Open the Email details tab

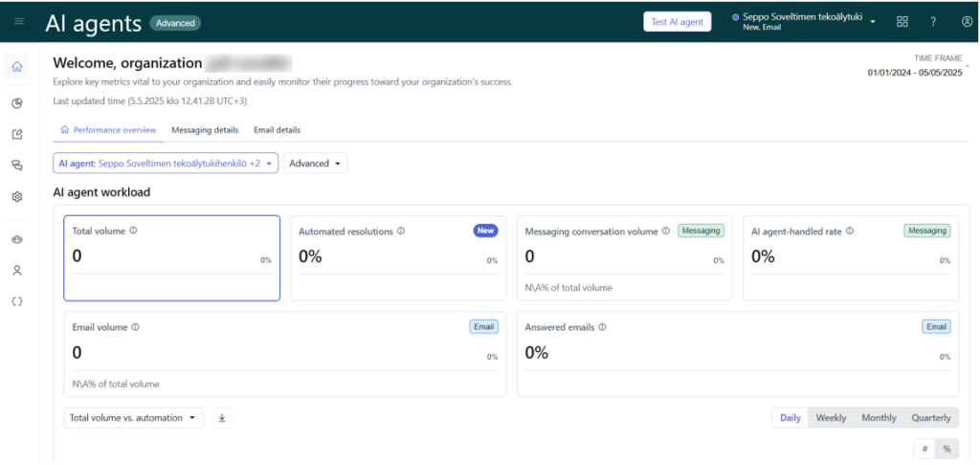click(x=277, y=130)
